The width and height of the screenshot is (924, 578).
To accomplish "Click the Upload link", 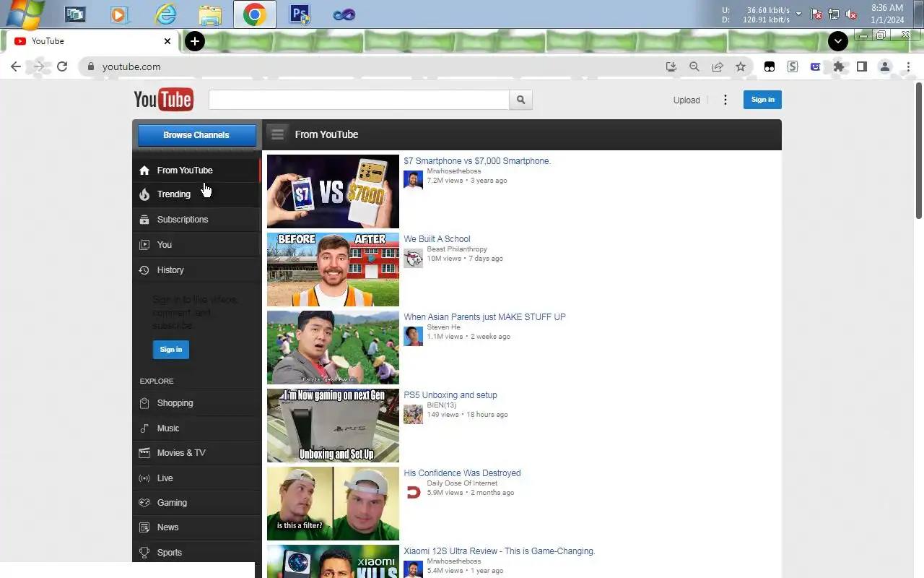I will coord(687,100).
